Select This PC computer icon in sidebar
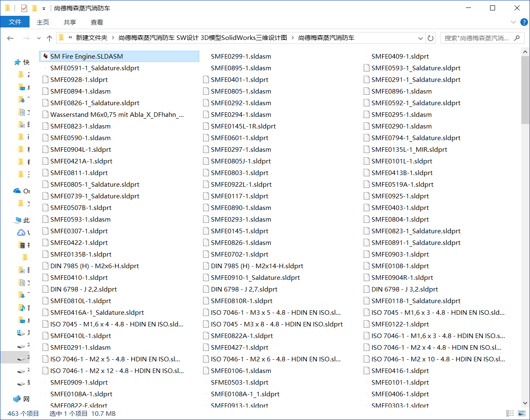530x420 pixels. tap(18, 220)
